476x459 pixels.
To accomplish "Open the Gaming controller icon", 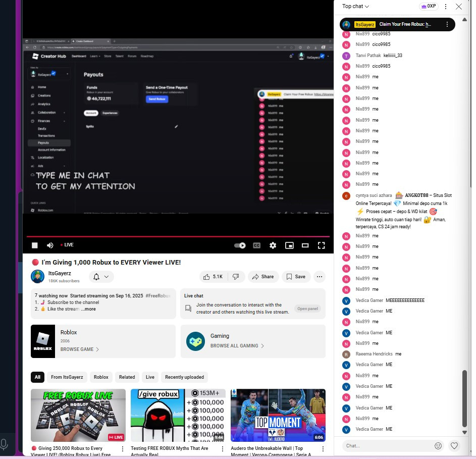I will pyautogui.click(x=195, y=341).
